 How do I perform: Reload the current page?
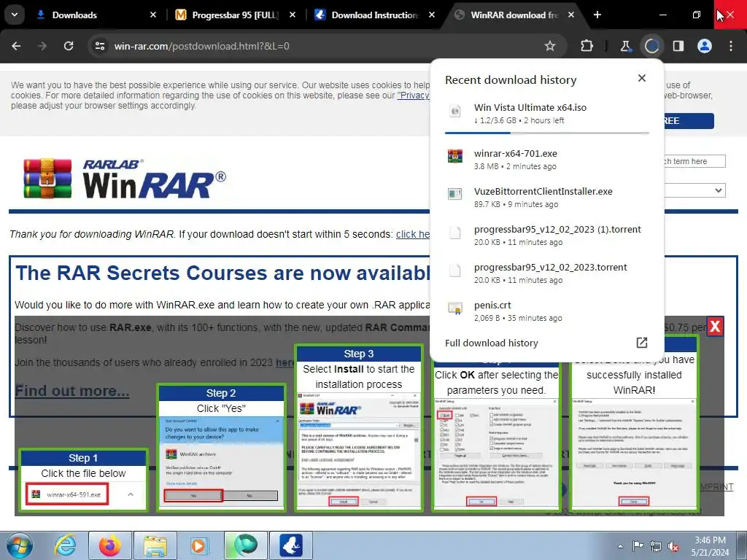(x=69, y=46)
